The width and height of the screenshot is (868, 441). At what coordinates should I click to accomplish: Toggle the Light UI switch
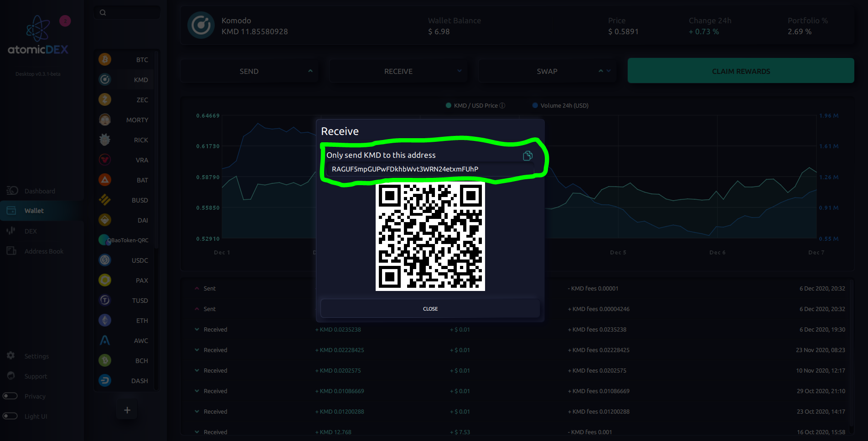(10, 416)
